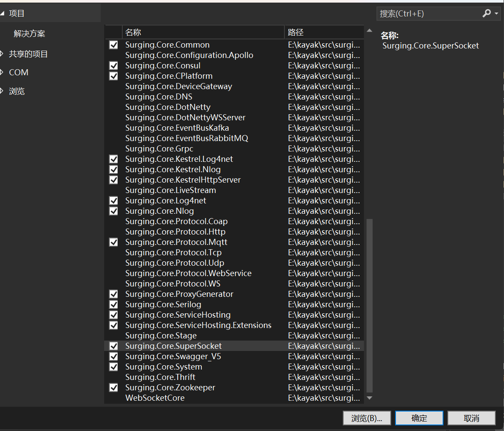Select Surging.Core.Protocol.Coap row
Viewport: 504px width, 431px height.
(x=234, y=221)
